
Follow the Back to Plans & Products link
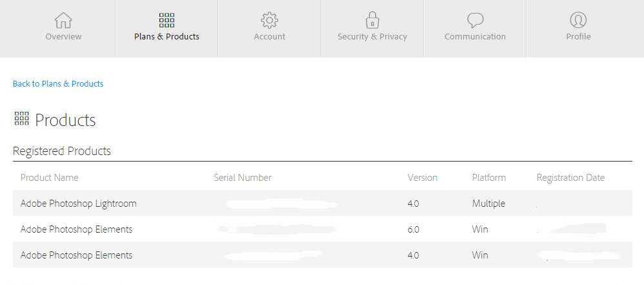58,84
